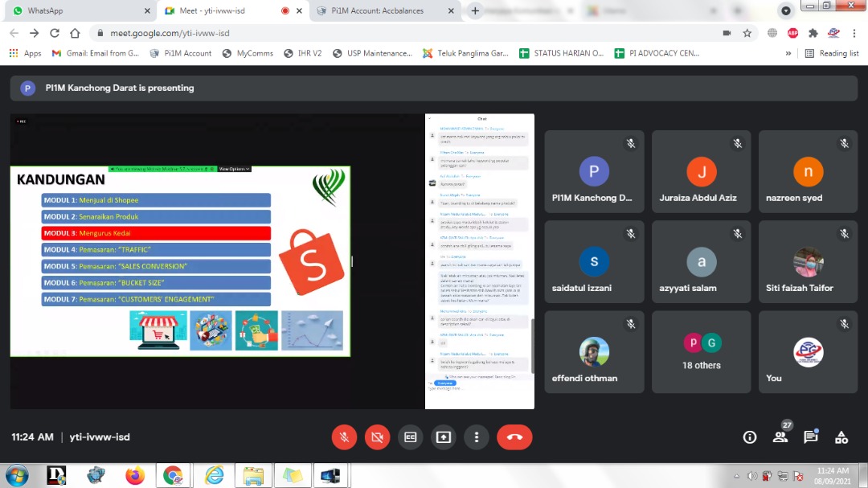Select your own You tile

pyautogui.click(x=809, y=352)
